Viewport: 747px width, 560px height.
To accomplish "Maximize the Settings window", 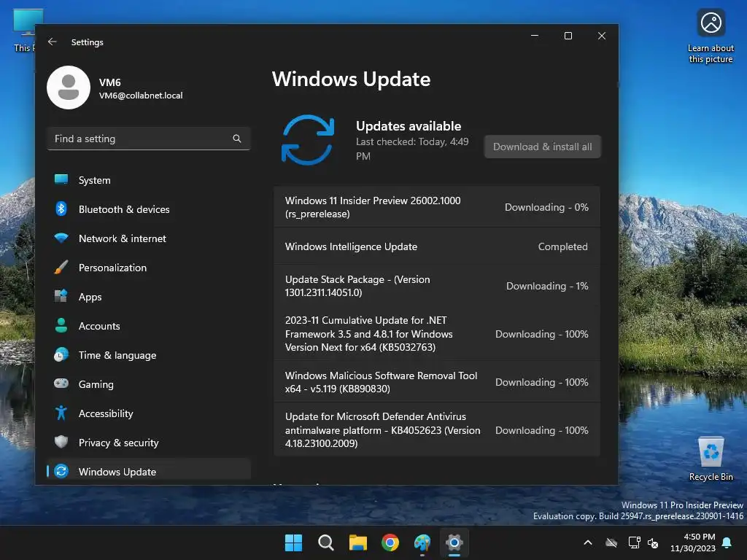I will click(x=568, y=36).
